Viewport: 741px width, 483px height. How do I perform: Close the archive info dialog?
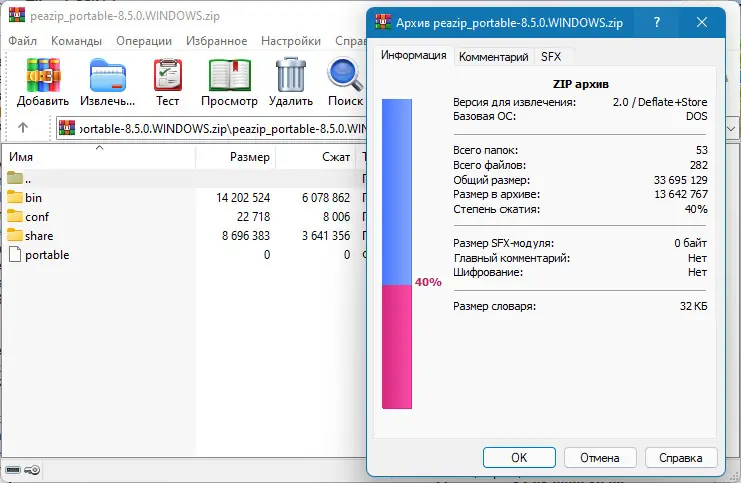[x=702, y=22]
